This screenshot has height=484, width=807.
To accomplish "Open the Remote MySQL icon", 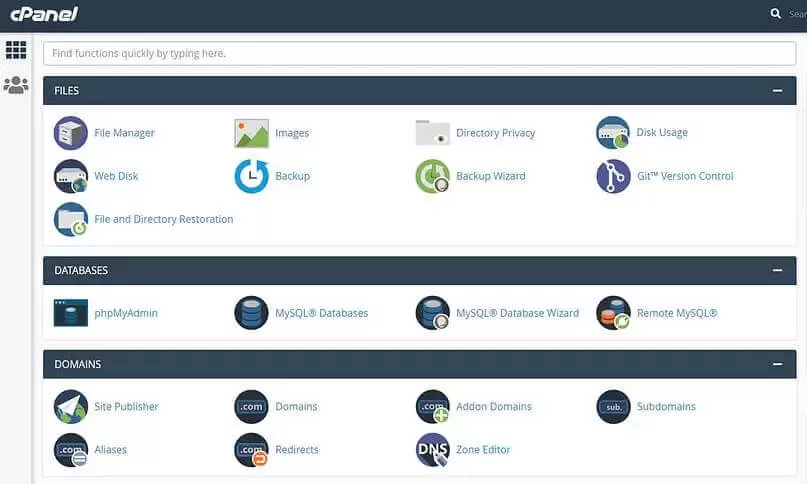I will pos(613,313).
